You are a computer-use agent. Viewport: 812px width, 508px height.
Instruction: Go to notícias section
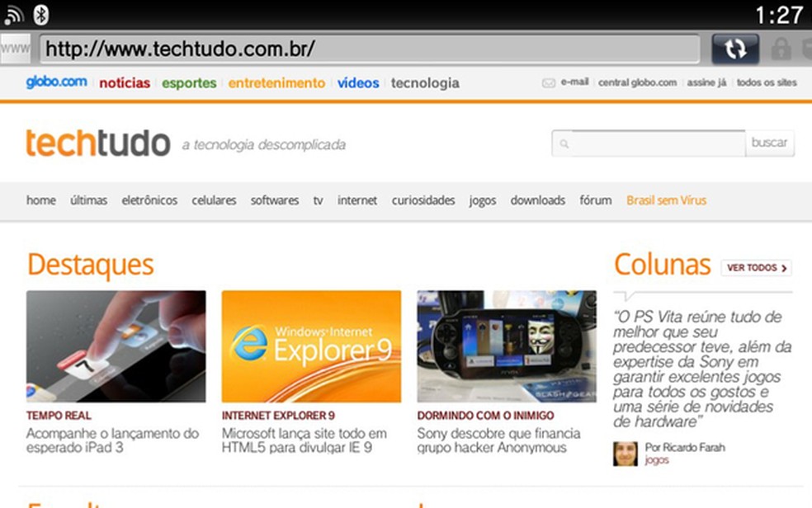tap(125, 82)
